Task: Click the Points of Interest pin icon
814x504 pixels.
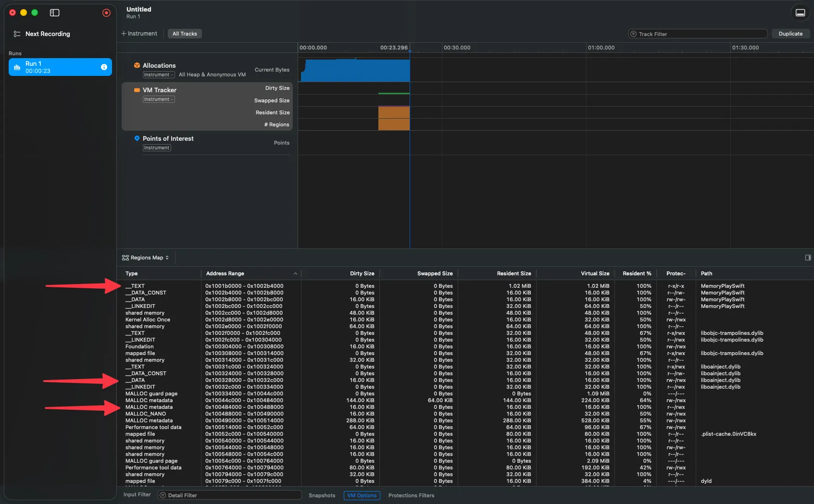Action: coord(137,138)
